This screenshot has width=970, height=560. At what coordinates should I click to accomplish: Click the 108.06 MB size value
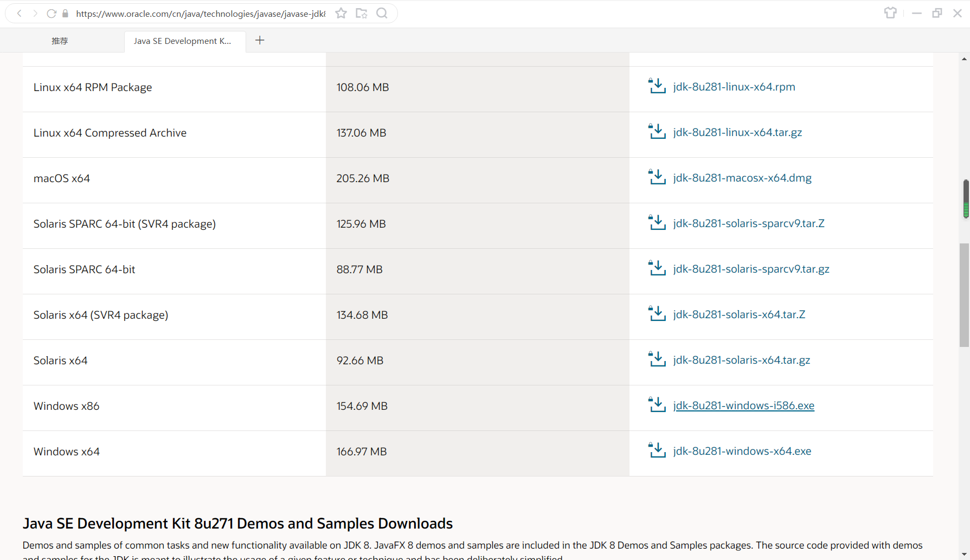[363, 87]
